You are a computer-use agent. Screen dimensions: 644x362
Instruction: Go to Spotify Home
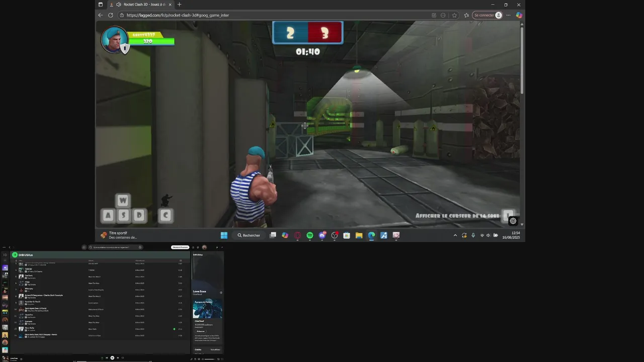point(84,247)
